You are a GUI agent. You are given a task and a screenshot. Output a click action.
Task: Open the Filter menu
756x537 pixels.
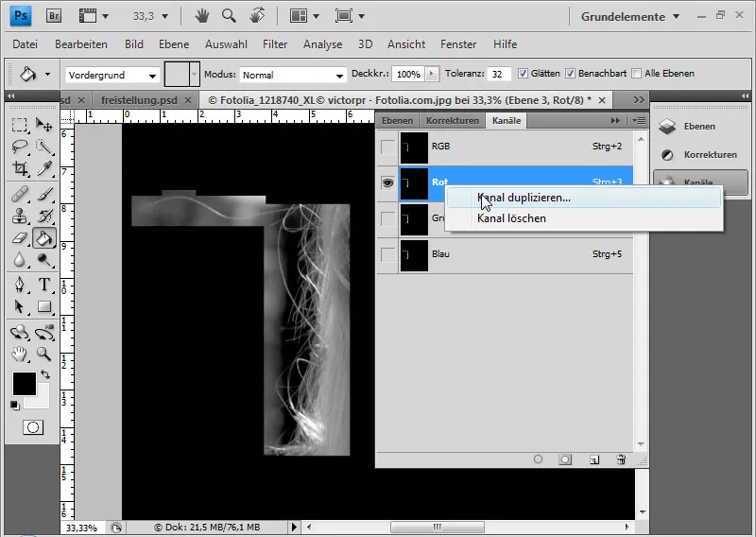point(275,44)
